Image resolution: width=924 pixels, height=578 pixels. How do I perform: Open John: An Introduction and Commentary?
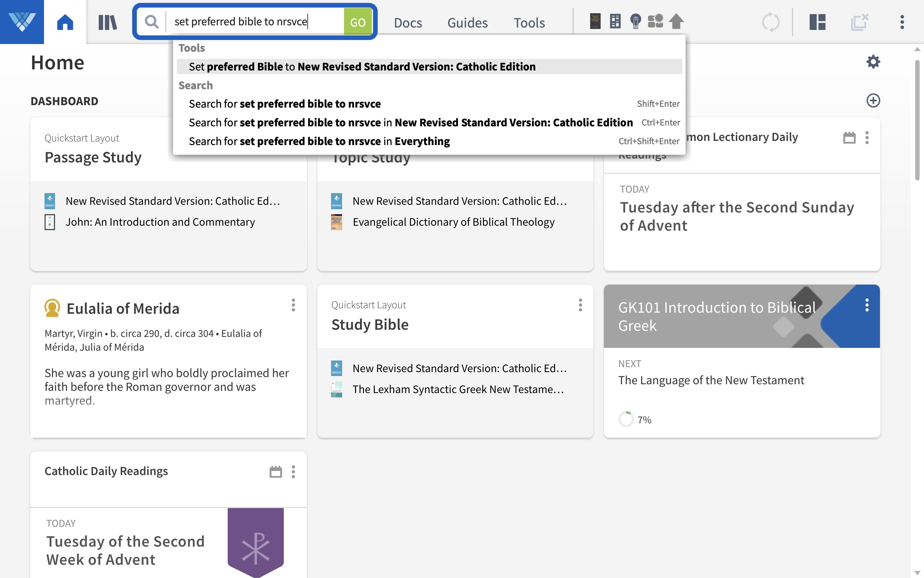click(160, 222)
